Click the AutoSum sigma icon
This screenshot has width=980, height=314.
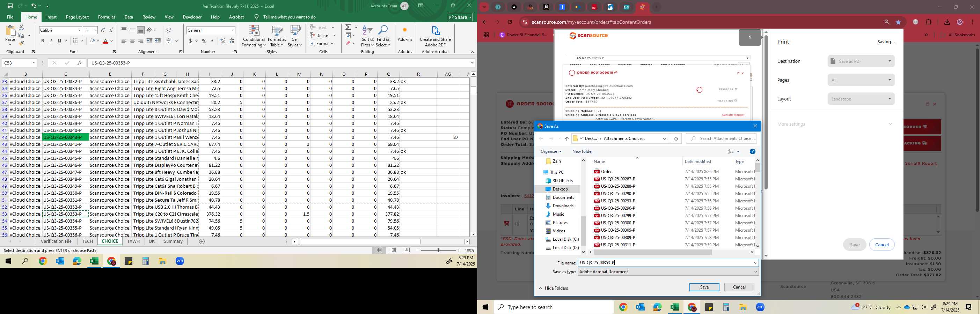click(x=348, y=27)
